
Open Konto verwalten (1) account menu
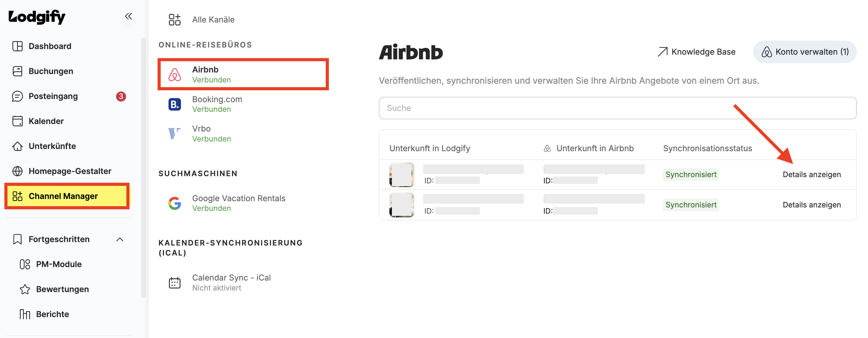805,52
